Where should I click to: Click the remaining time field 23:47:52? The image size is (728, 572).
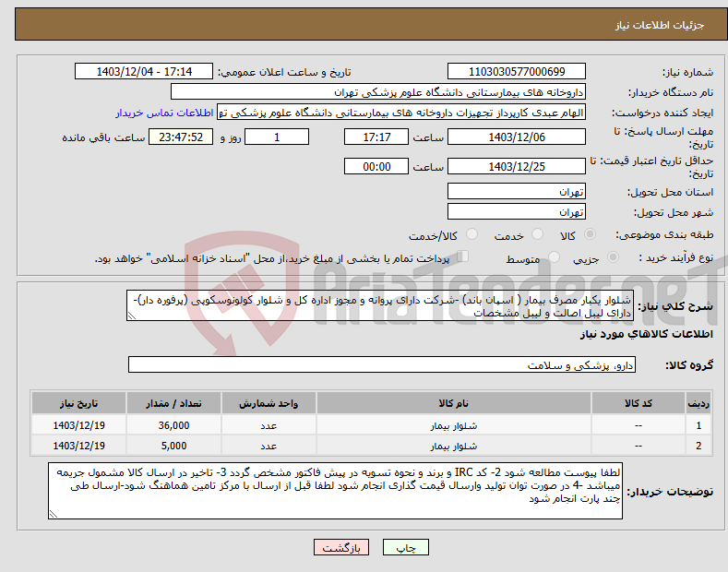point(181,137)
